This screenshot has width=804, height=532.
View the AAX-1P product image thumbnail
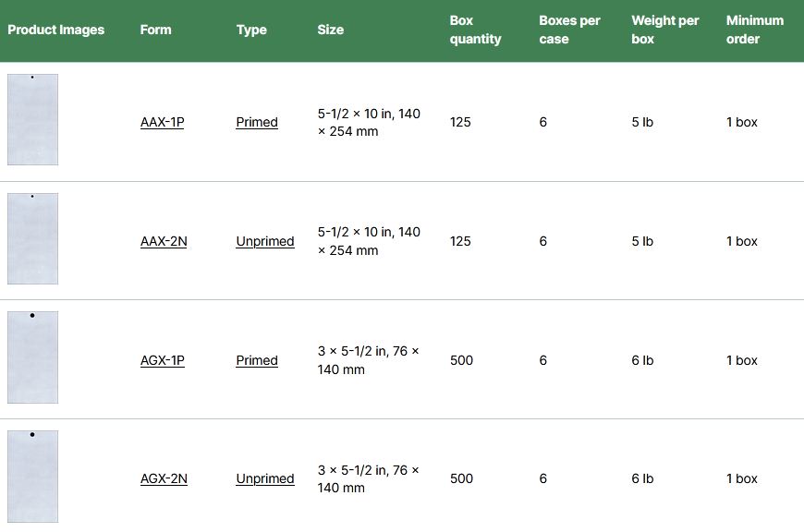click(33, 119)
